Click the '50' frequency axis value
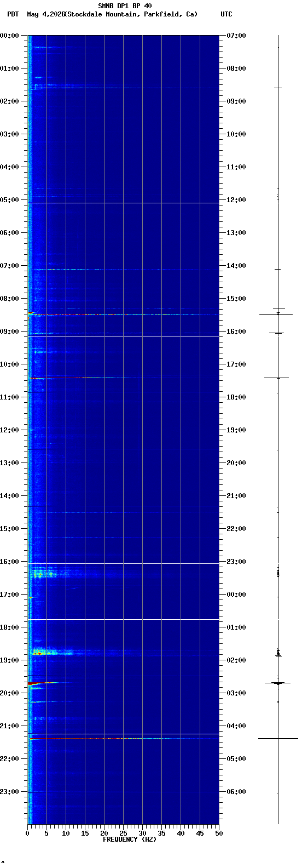302x868 pixels. (219, 833)
